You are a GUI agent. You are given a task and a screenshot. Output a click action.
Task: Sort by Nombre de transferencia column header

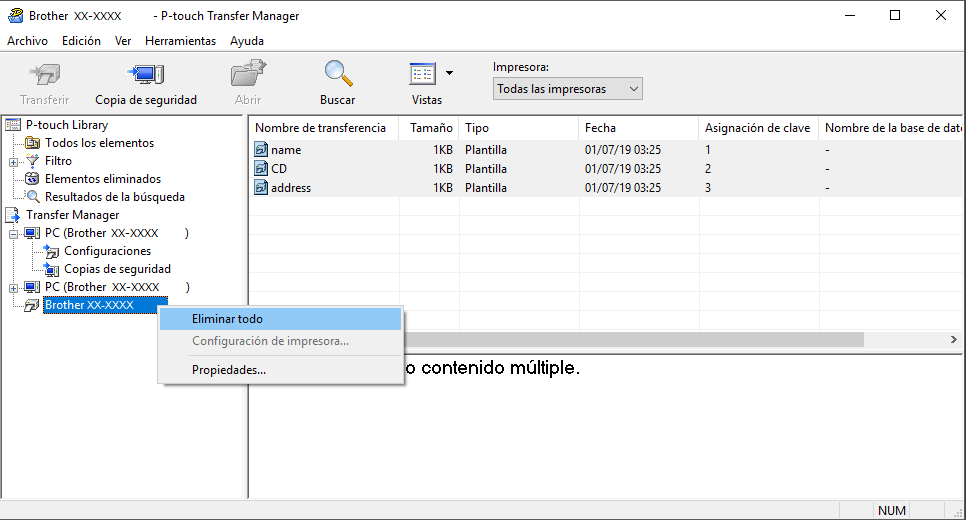pos(324,128)
